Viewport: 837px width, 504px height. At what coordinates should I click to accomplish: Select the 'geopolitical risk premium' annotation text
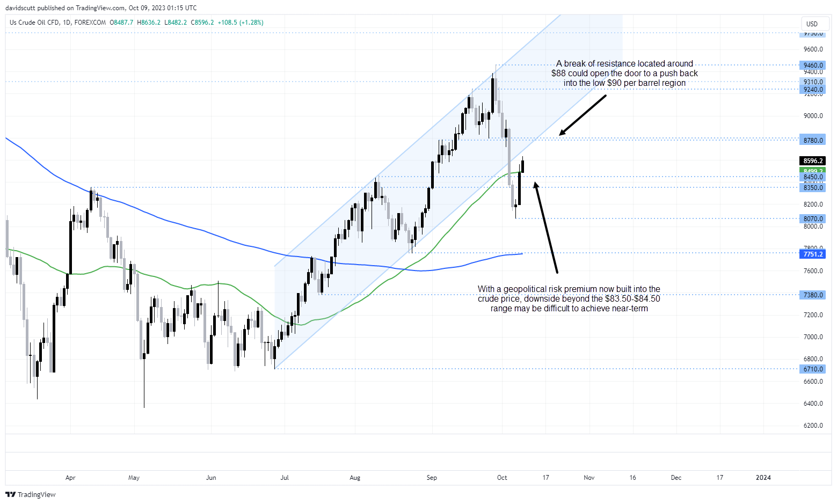pyautogui.click(x=569, y=299)
